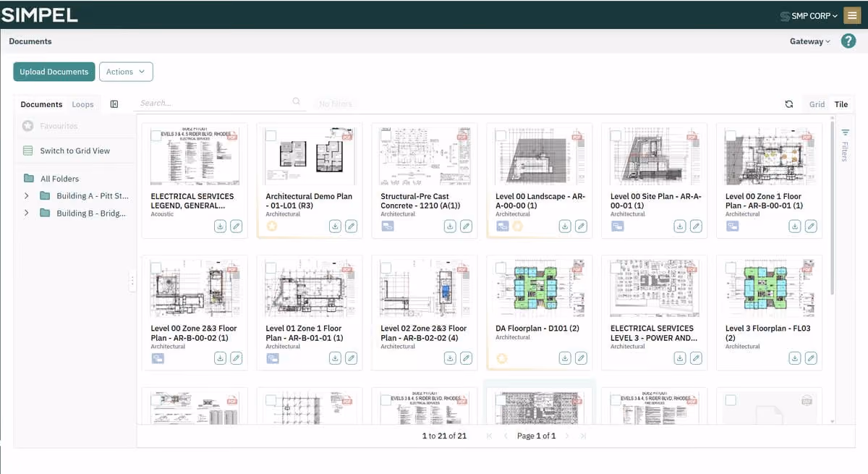This screenshot has width=868, height=474.
Task: Click the SIMPEL logo
Action: point(40,15)
